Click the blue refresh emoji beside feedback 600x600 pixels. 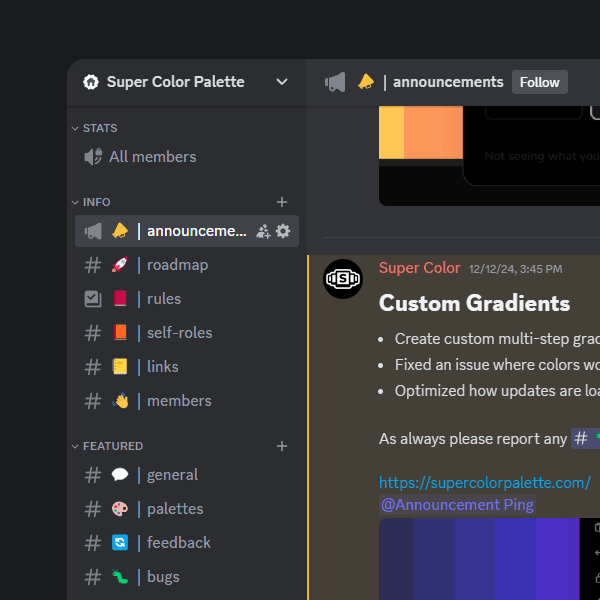(120, 543)
